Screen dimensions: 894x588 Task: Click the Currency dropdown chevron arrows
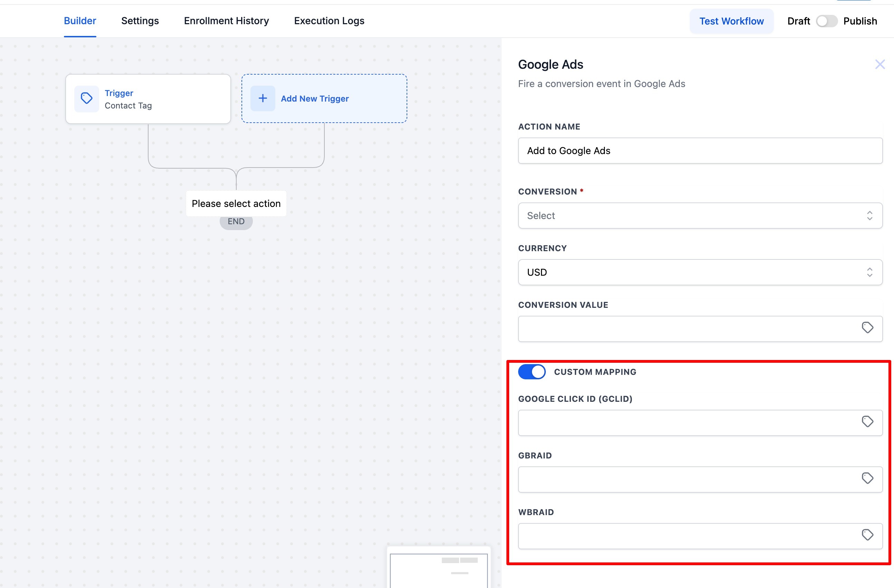pyautogui.click(x=869, y=272)
